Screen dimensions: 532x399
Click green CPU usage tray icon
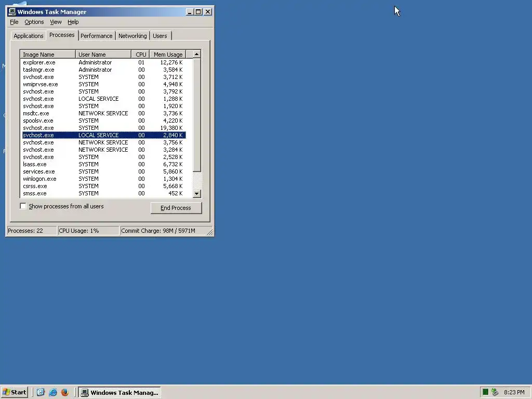485,392
